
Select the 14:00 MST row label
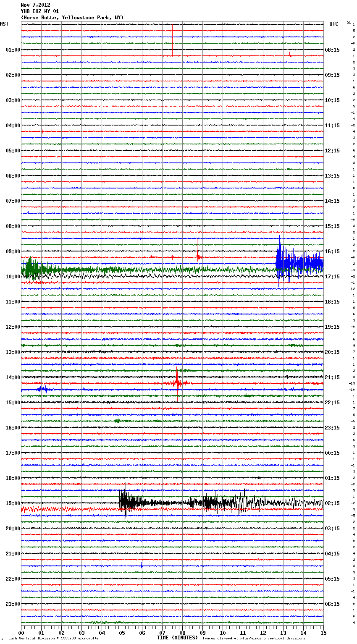click(13, 377)
